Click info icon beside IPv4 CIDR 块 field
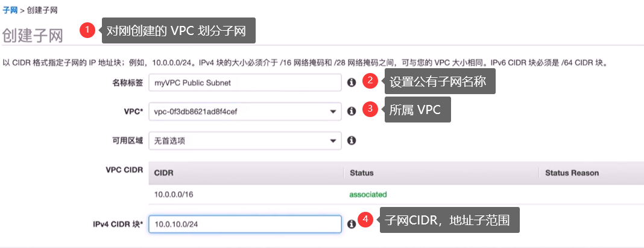This screenshot has height=248, width=644. pyautogui.click(x=352, y=224)
